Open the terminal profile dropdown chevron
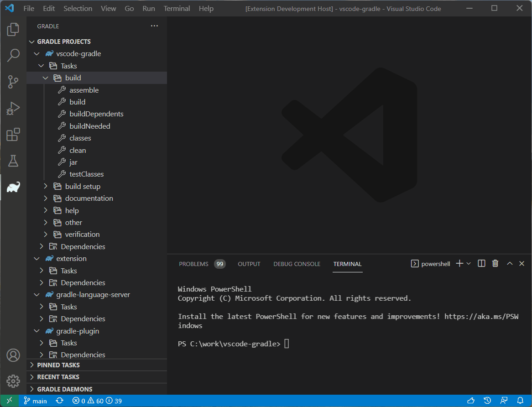 tap(468, 263)
